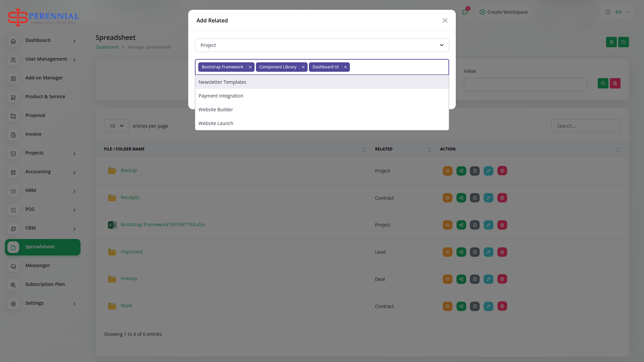644x362 pixels.
Task: Click share icon for Backup folder
Action: tap(461, 171)
